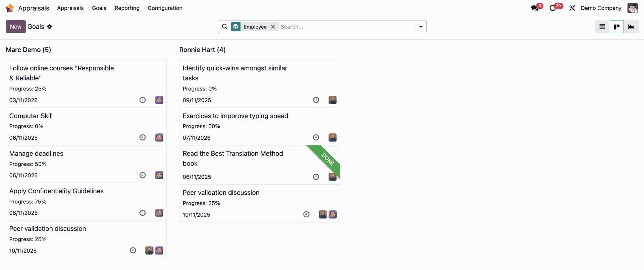Image resolution: width=644 pixels, height=270 pixels.
Task: Switch to graph view
Action: tap(631, 27)
